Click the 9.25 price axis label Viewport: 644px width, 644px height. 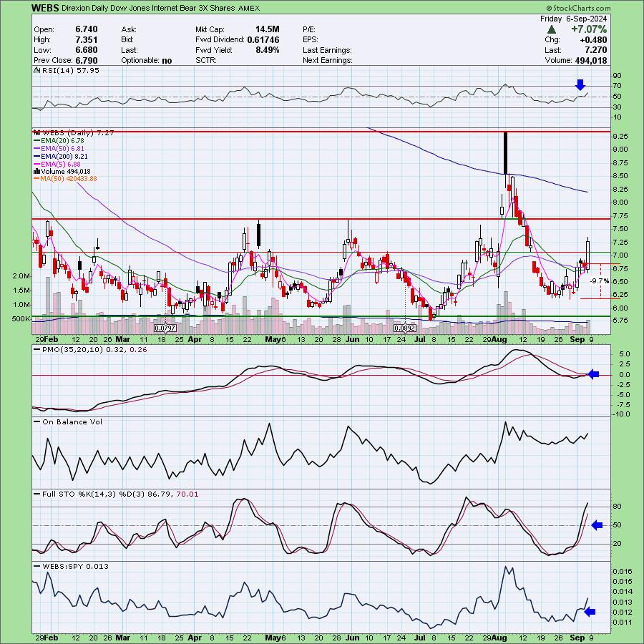pyautogui.click(x=620, y=137)
